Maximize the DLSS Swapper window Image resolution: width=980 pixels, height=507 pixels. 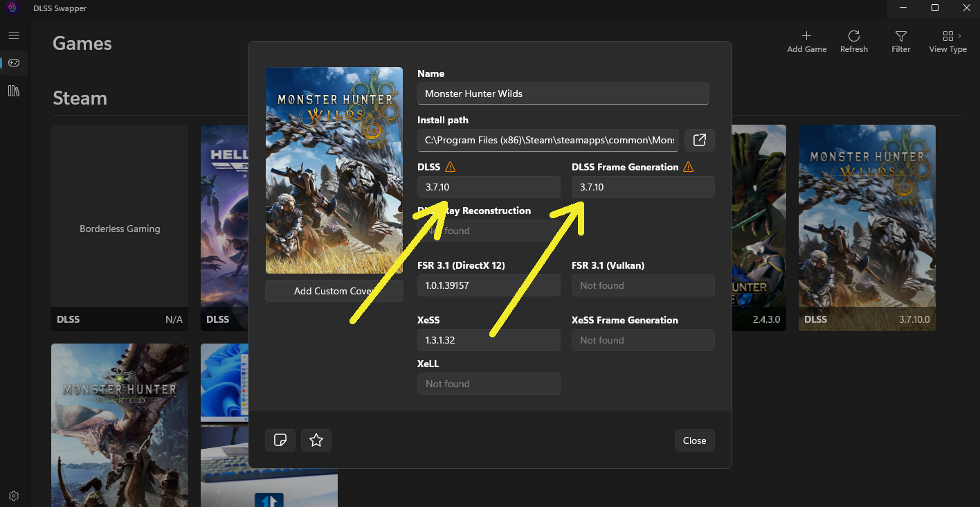click(x=934, y=8)
